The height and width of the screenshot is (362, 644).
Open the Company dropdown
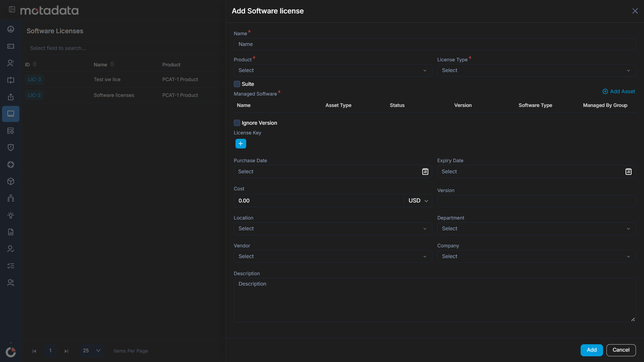pos(536,256)
